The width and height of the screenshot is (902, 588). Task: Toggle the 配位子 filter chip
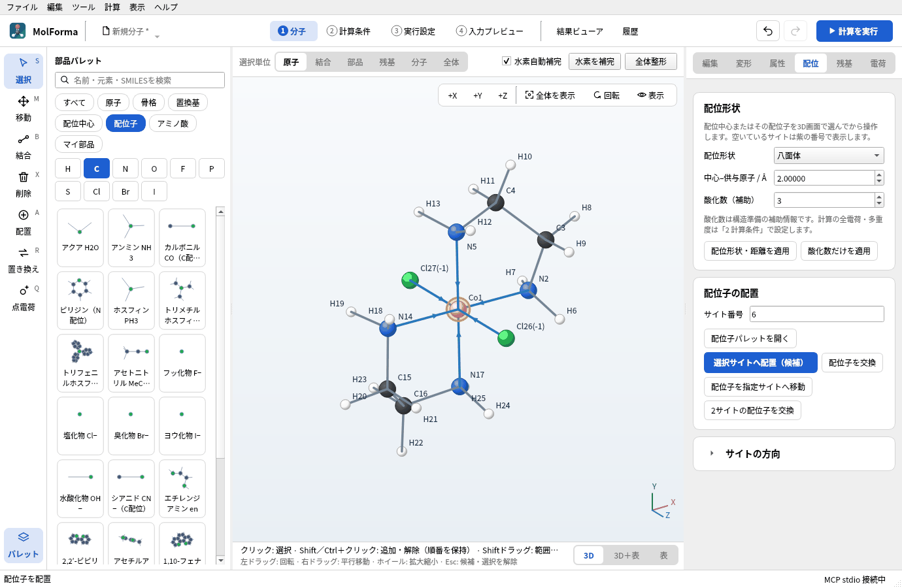(x=125, y=123)
